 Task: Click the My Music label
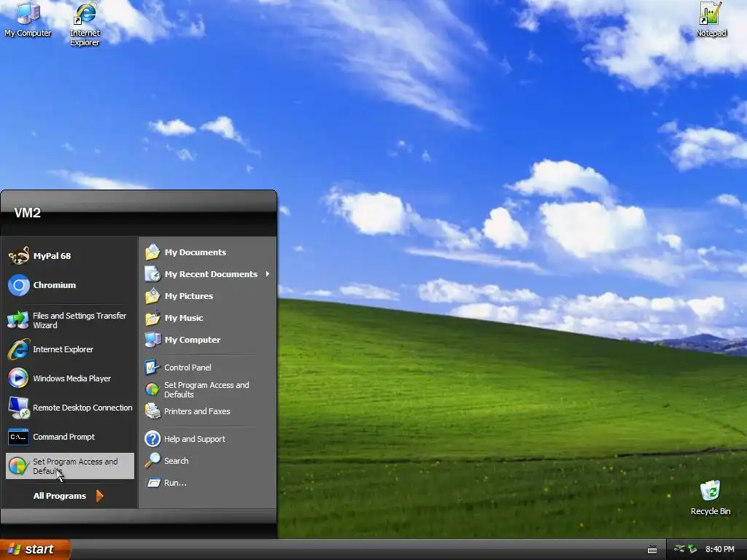point(184,318)
